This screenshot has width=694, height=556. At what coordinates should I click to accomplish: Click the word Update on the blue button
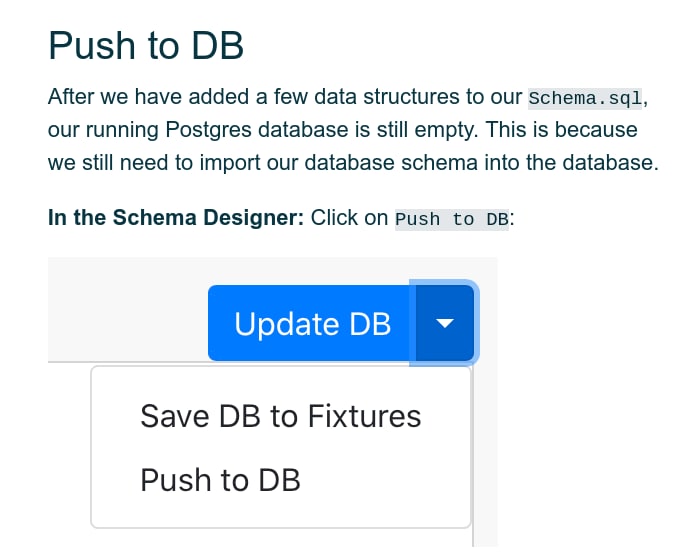click(288, 324)
